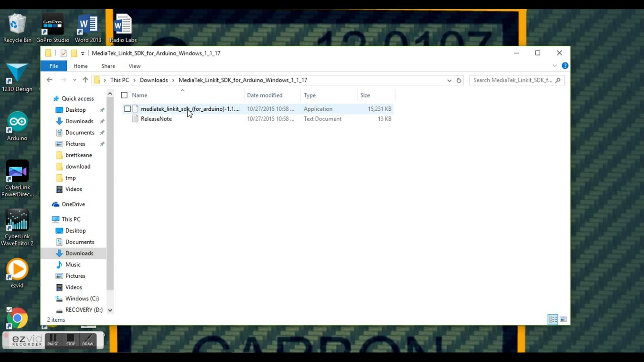
Task: Sort by Date modified column header
Action: [x=265, y=96]
